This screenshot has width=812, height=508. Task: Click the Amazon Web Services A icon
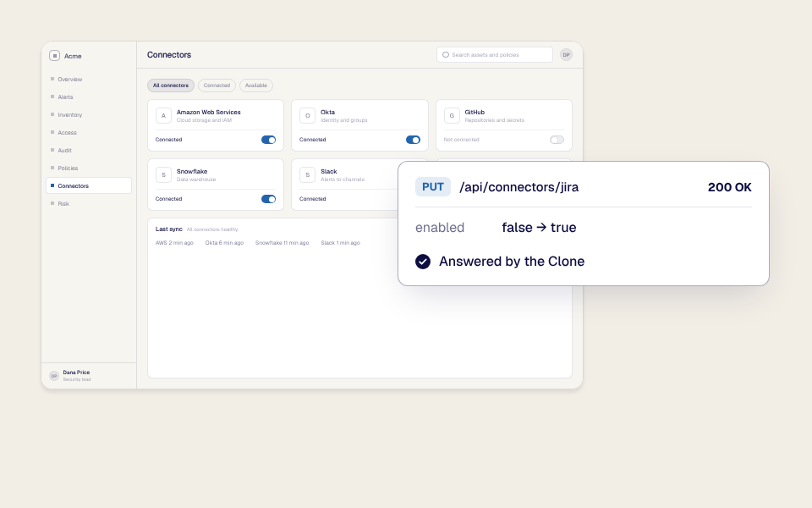pos(163,116)
